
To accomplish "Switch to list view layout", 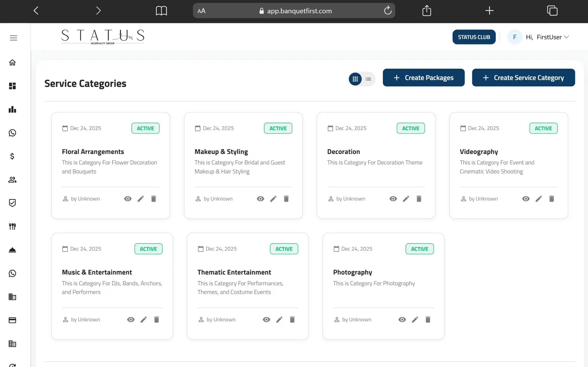I will [x=368, y=79].
